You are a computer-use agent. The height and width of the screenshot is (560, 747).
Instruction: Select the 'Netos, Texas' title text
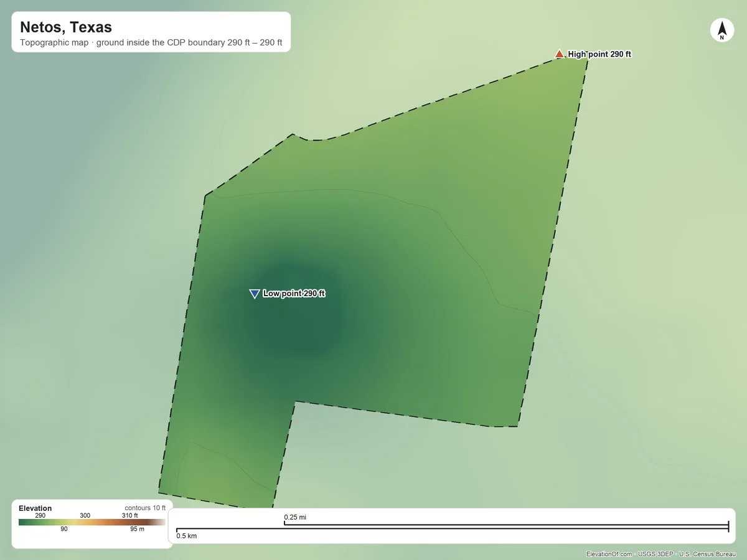pos(66,27)
